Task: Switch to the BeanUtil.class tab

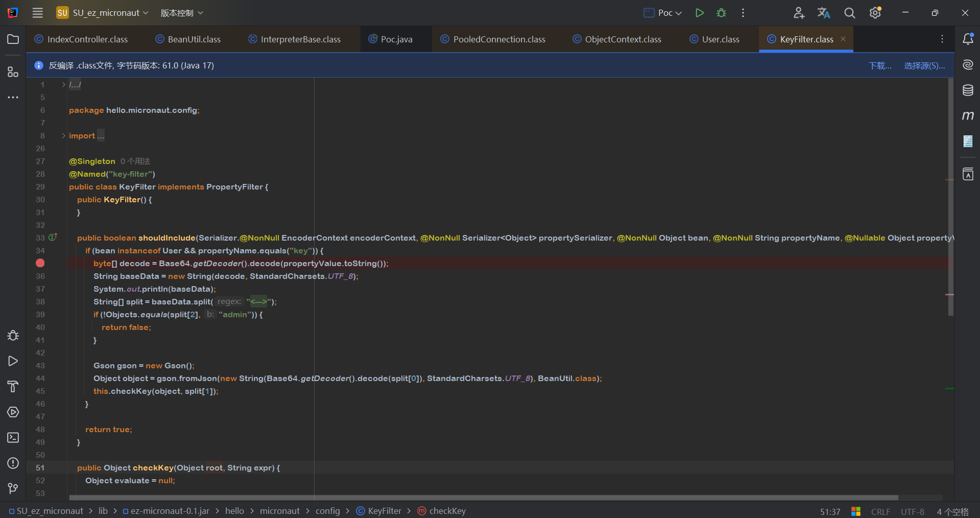Action: pos(188,39)
